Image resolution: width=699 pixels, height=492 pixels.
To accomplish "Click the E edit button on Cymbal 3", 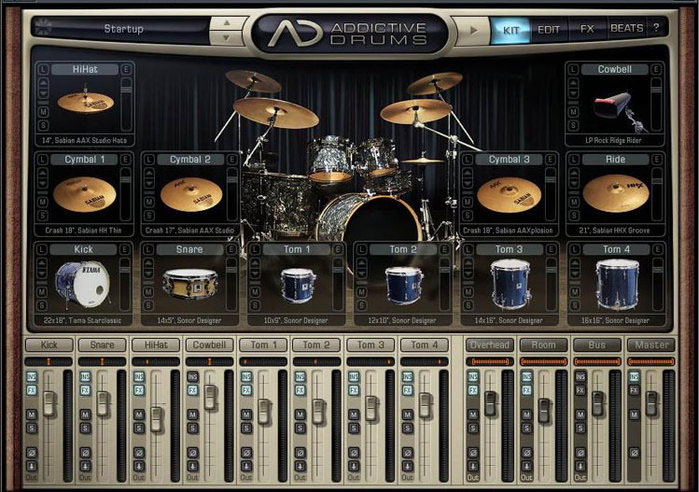I will click(550, 160).
